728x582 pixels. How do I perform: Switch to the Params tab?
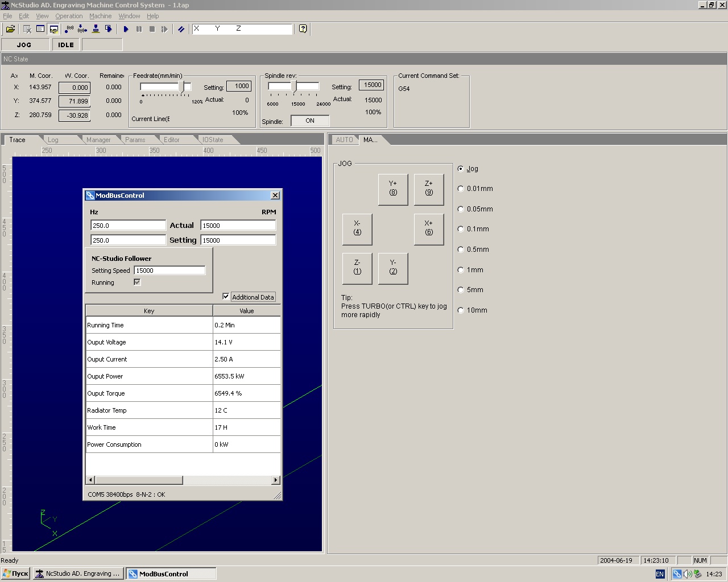(x=135, y=140)
